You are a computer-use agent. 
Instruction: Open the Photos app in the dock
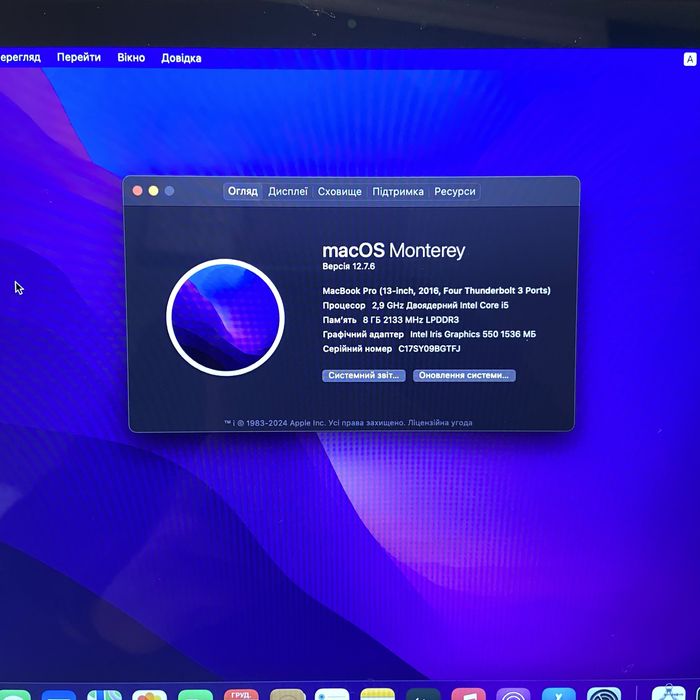coord(150,695)
